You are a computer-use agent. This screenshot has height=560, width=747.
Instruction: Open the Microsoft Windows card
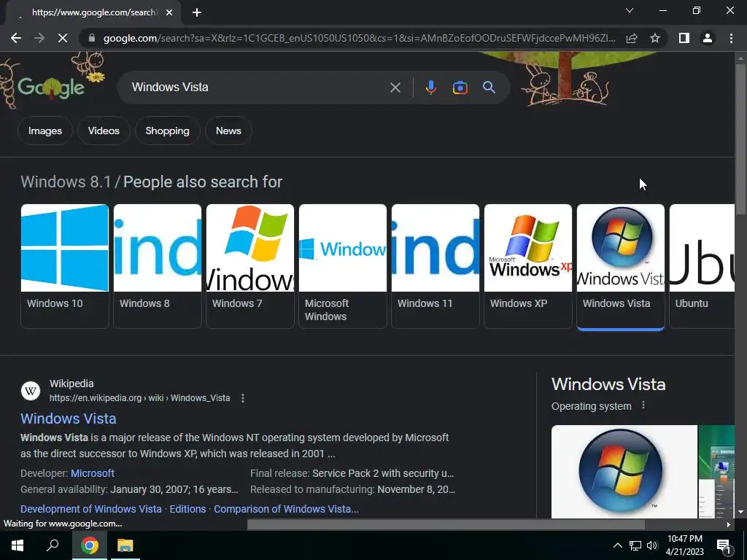click(x=343, y=266)
